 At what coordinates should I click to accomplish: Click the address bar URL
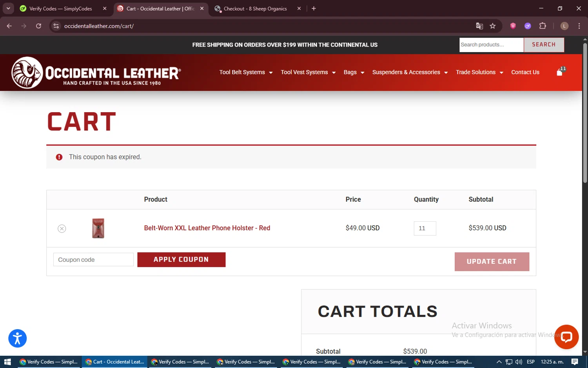pyautogui.click(x=99, y=26)
